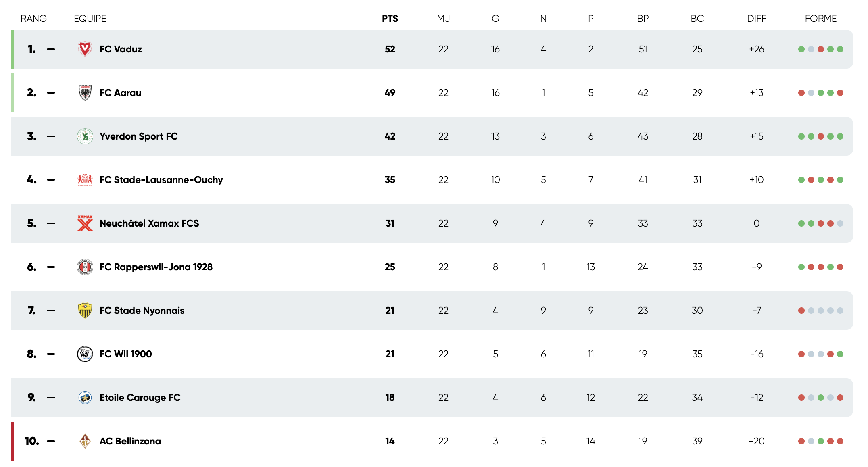Sort the table by PTS column
Screen dimensions: 868x467
[x=390, y=19]
